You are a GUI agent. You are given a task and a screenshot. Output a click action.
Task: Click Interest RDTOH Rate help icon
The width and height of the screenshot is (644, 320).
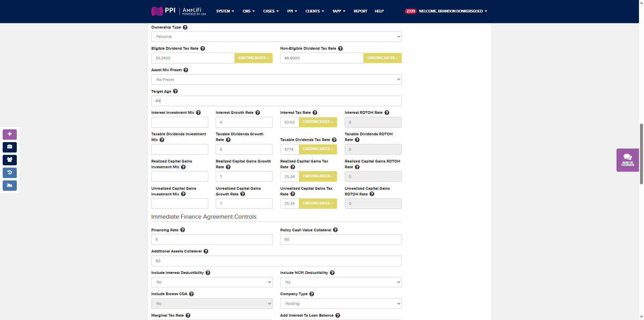[387, 112]
